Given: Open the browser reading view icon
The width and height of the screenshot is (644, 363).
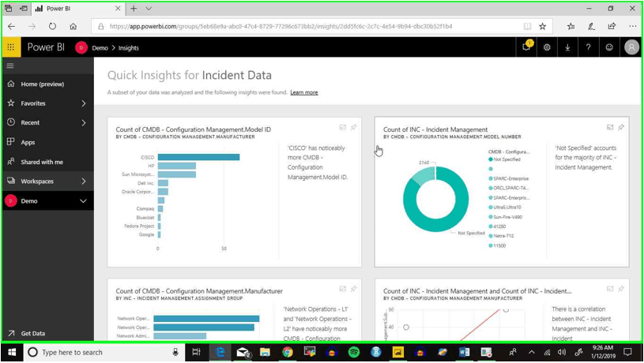Looking at the screenshot, I should 527,26.
